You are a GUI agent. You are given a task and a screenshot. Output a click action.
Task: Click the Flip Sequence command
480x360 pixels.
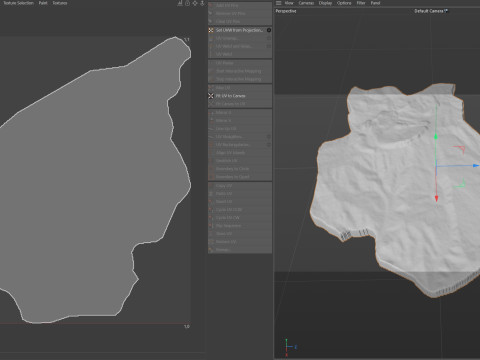(240, 226)
